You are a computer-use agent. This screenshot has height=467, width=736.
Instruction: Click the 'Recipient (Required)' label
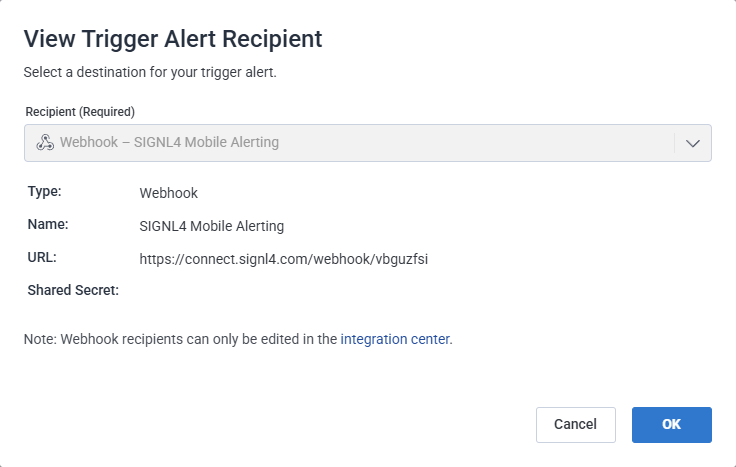click(x=79, y=111)
